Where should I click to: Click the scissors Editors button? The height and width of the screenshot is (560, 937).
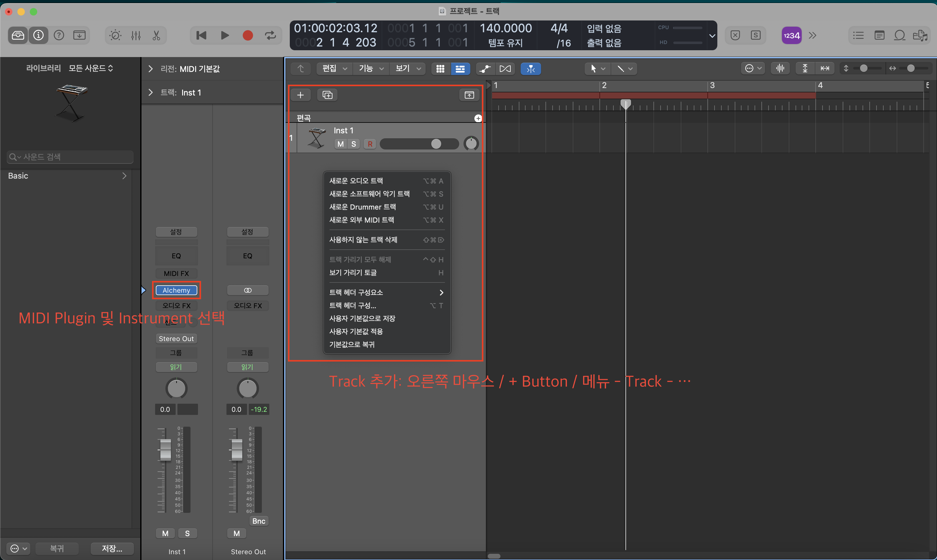point(156,35)
